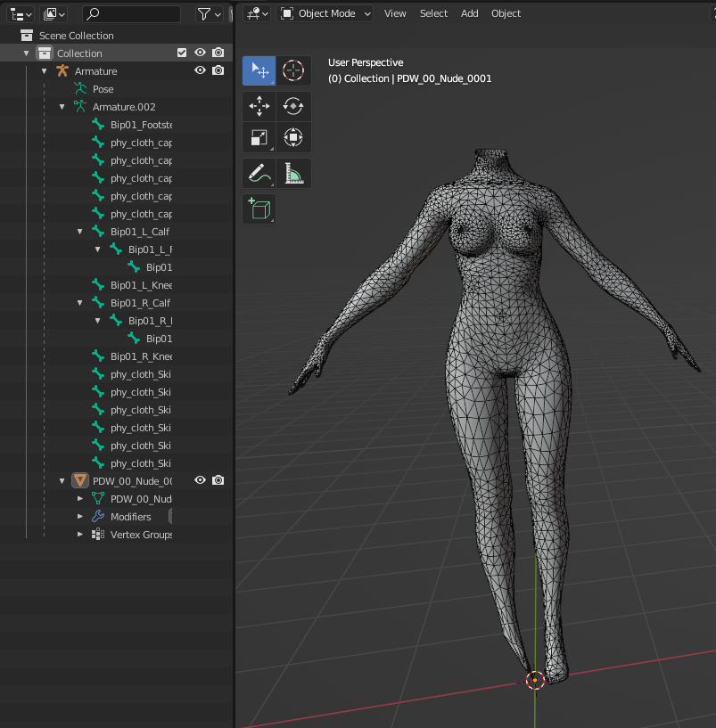Choose the Annotate pencil tool
716x728 pixels.
click(259, 173)
